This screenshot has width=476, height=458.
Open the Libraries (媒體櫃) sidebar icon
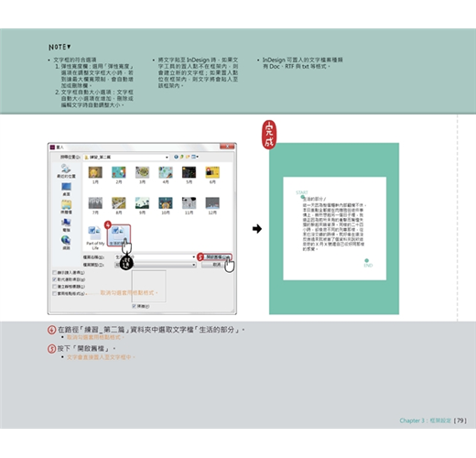pos(66,207)
